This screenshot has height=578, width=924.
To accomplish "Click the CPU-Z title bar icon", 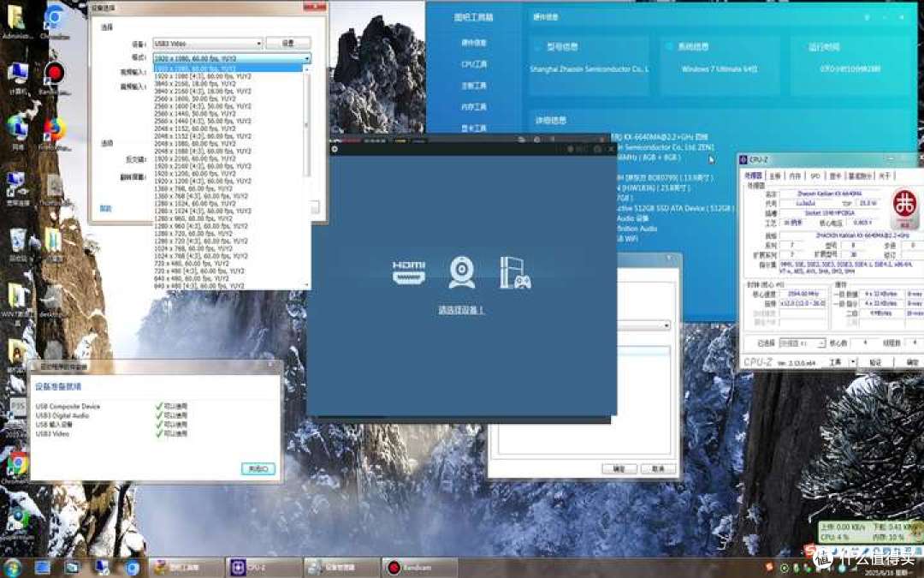I will click(x=743, y=160).
